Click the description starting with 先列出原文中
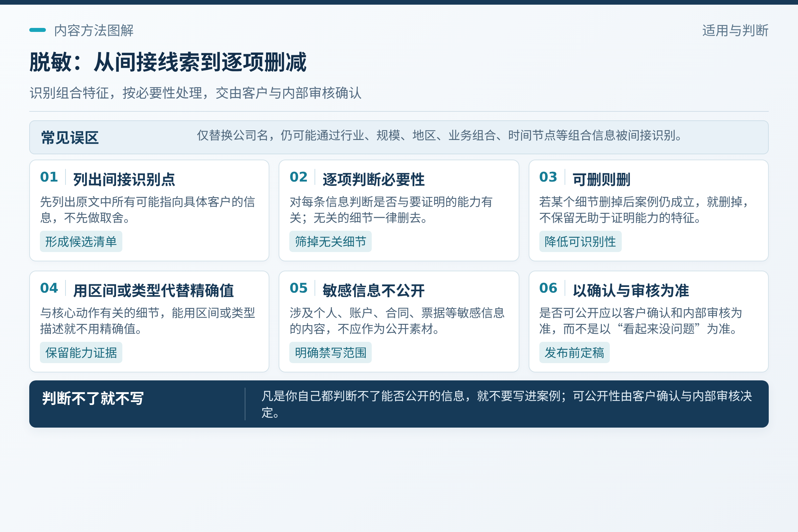 tap(148, 210)
